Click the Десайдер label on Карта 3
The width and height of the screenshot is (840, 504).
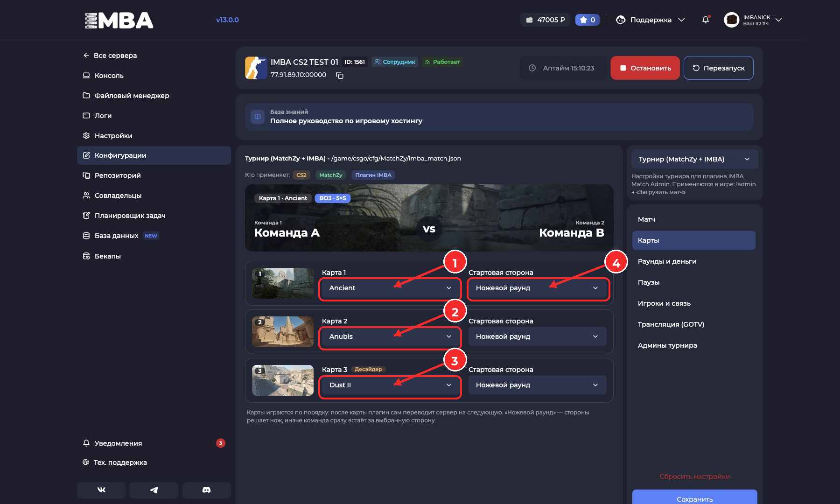(x=368, y=369)
